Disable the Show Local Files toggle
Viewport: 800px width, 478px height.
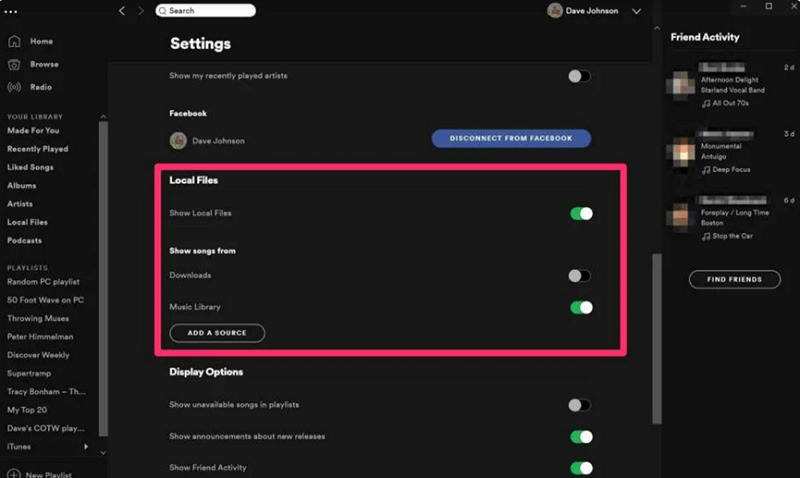pos(580,213)
